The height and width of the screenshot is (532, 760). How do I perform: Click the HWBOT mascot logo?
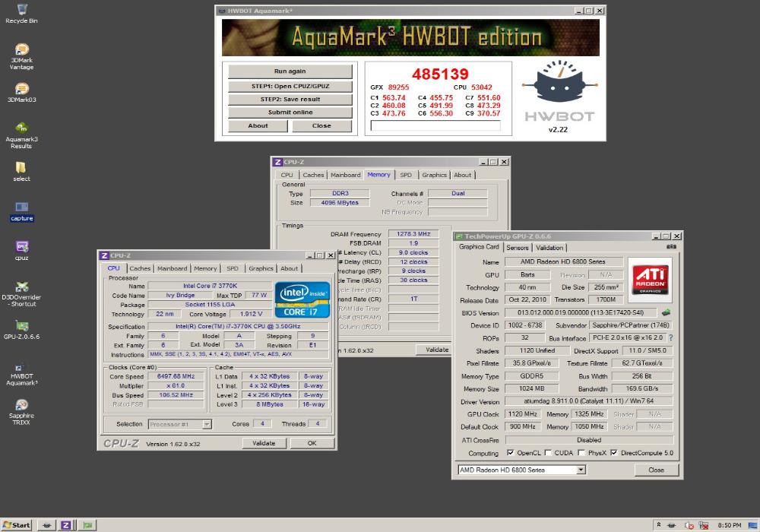click(x=559, y=82)
